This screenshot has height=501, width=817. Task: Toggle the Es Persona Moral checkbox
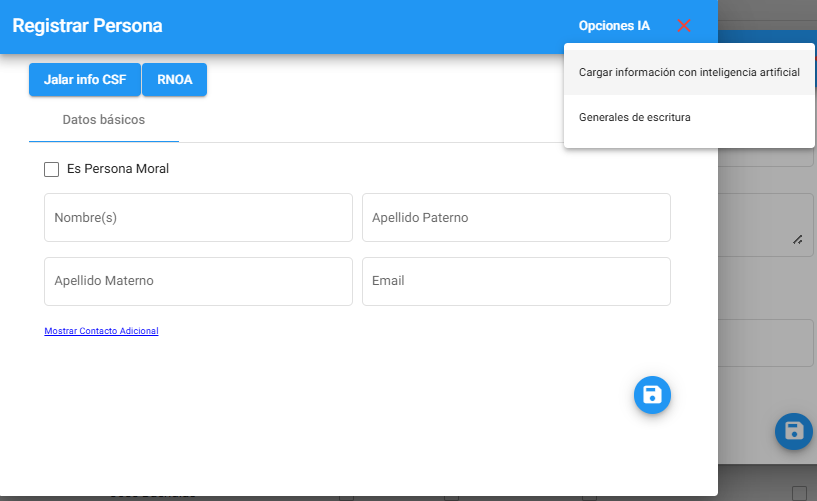52,169
